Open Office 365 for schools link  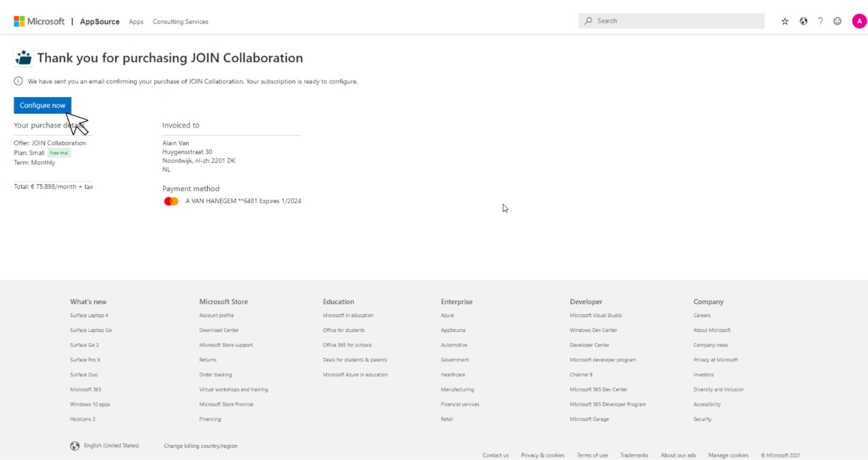(x=347, y=345)
